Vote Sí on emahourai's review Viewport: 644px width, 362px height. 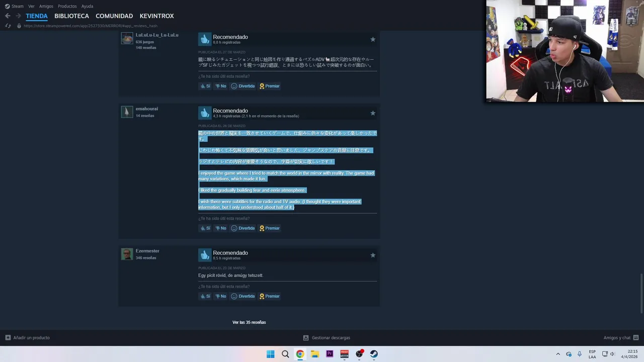(x=205, y=228)
